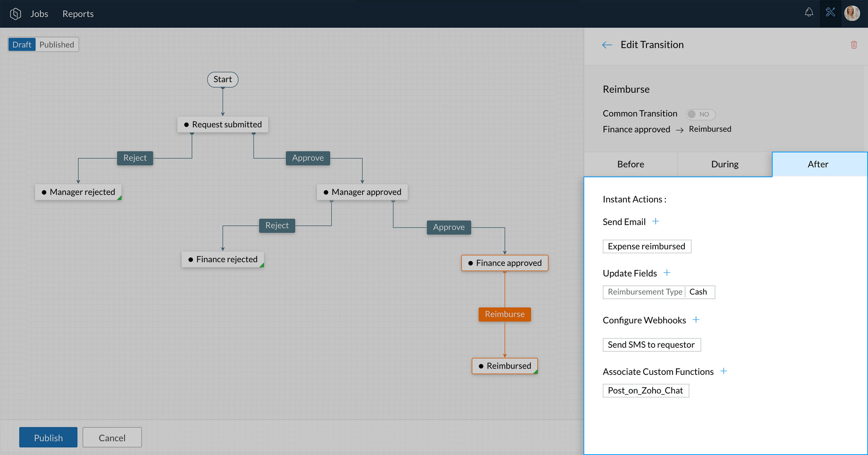
Task: Select the Approve transition under Manager approved
Action: pos(449,227)
